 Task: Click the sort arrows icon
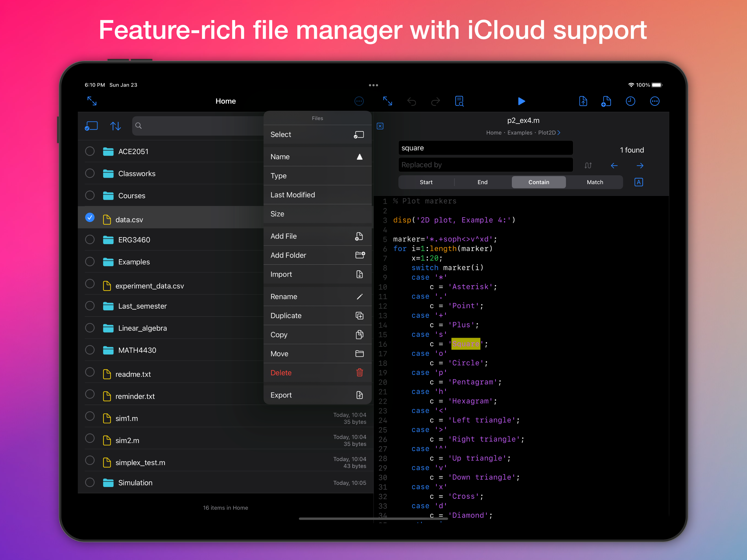pos(115,126)
